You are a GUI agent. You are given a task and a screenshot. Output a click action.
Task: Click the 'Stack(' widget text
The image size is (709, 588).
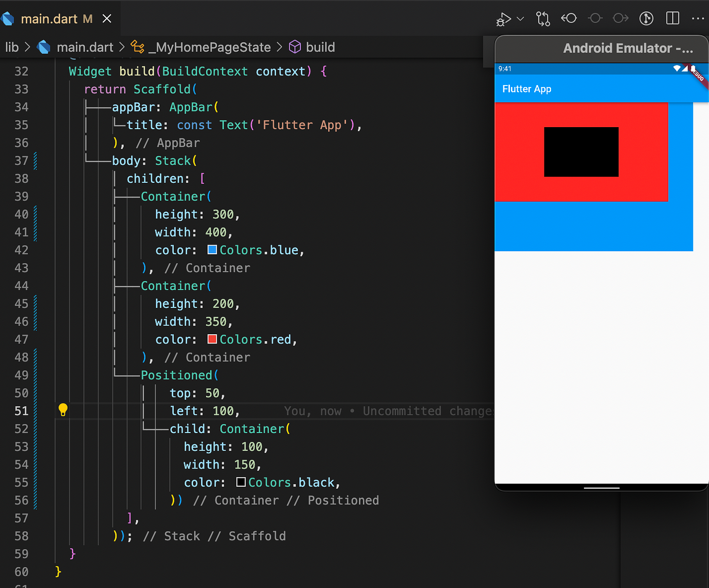pyautogui.click(x=176, y=161)
